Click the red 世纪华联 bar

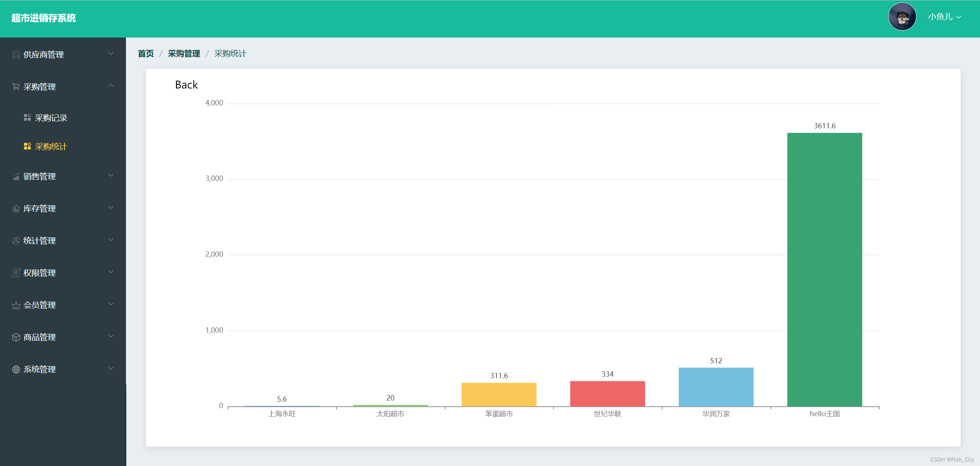tap(608, 394)
